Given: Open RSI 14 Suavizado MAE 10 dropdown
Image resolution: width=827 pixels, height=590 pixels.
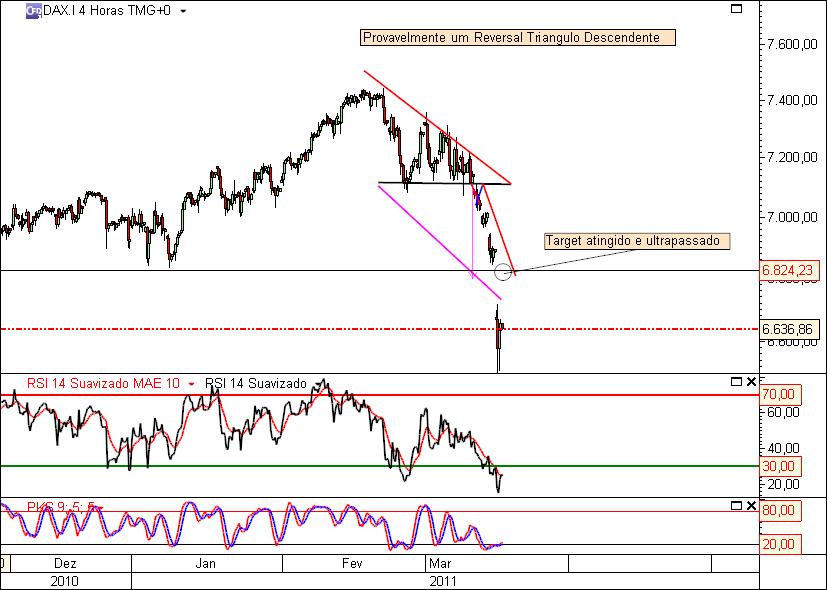Looking at the screenshot, I should click(191, 384).
